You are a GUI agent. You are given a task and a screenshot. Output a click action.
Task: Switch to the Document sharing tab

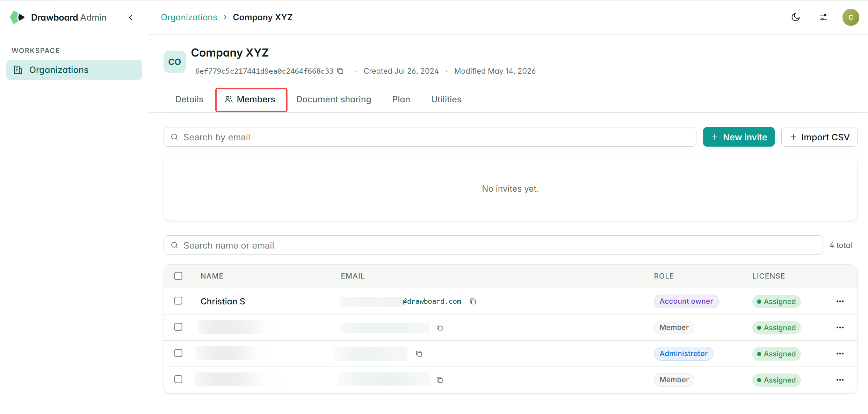click(334, 99)
